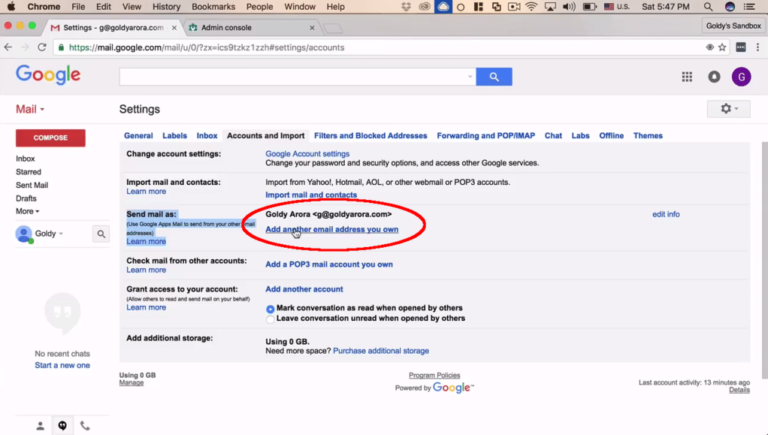768x435 pixels.
Task: Click edit info link
Action: click(x=666, y=214)
